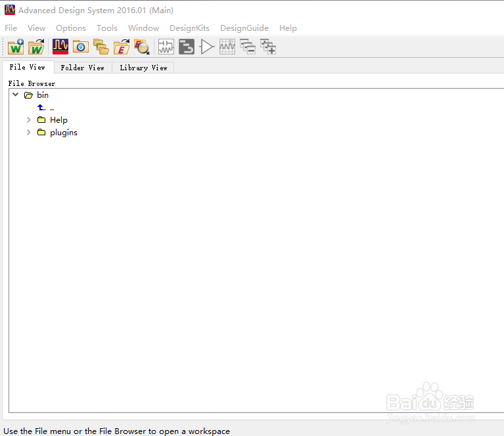
Task: Open the Options menu
Action: (x=71, y=28)
